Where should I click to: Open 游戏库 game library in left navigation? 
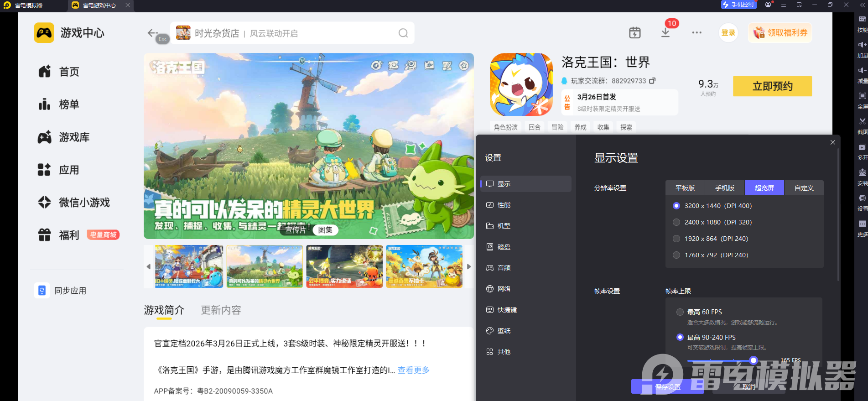point(64,137)
